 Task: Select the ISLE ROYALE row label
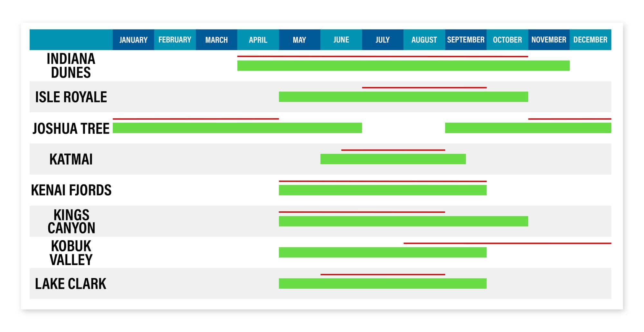pyautogui.click(x=71, y=97)
